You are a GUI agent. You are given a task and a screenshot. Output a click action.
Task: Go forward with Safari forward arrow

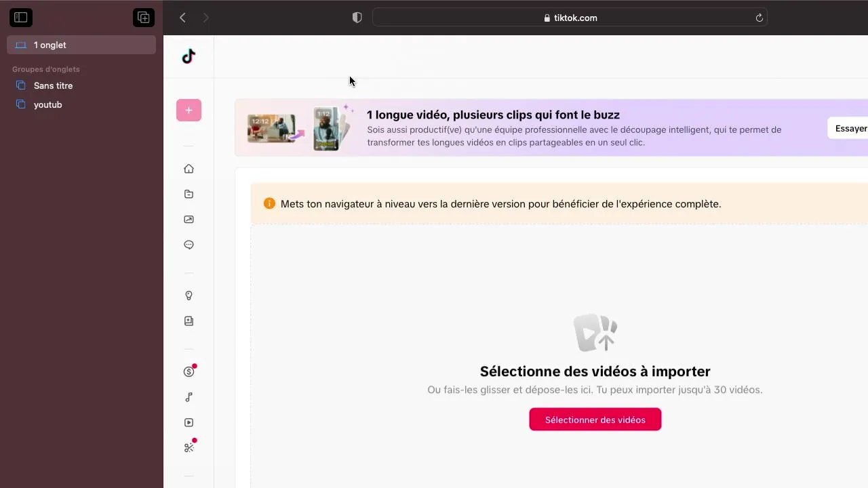(x=206, y=18)
